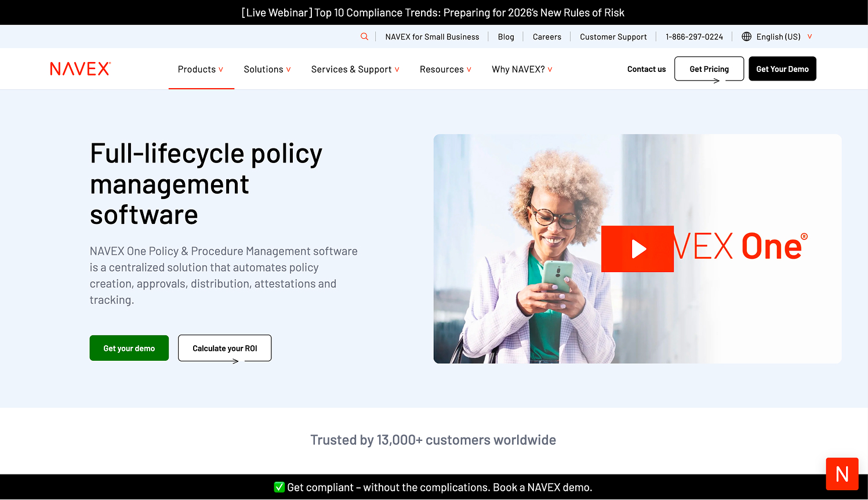Click the NAVEX logo
Viewport: 868px width, 500px height.
click(x=79, y=68)
